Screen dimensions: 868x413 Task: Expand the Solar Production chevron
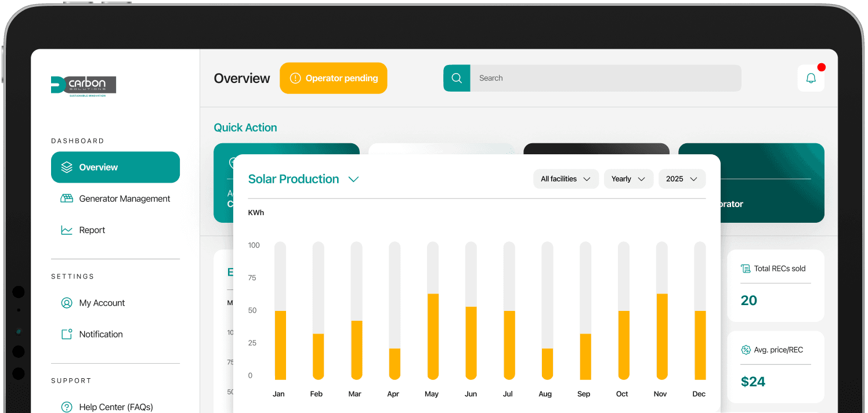pos(353,179)
